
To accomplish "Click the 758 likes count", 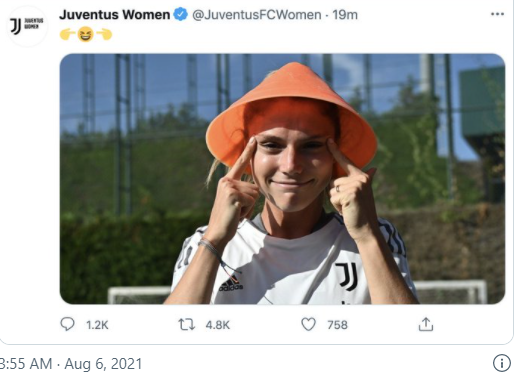I will pos(337,325).
